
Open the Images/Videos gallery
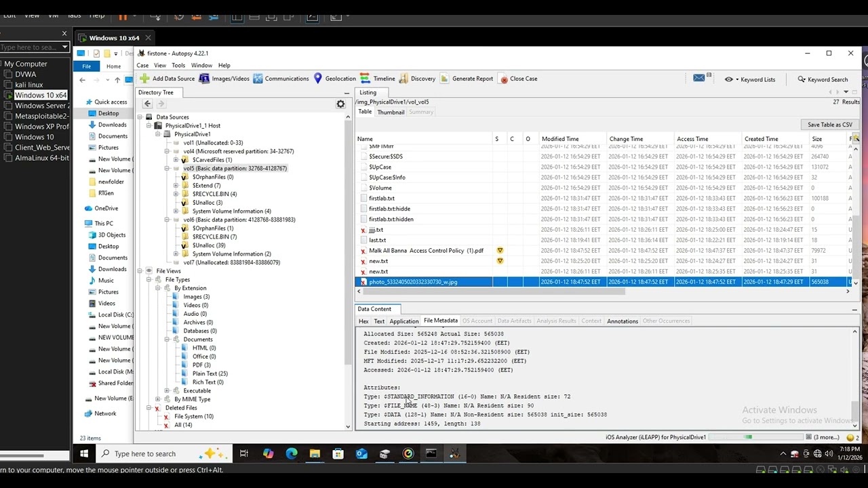coord(224,79)
